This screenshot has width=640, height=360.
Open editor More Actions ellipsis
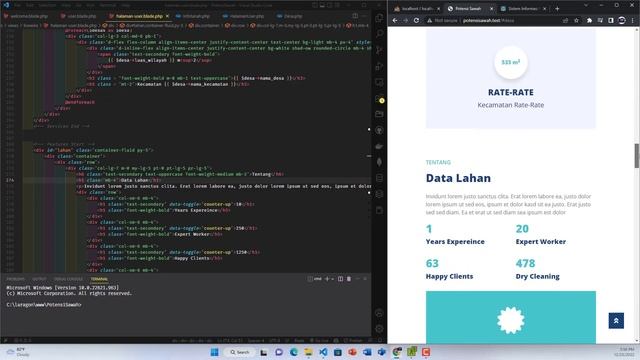[x=364, y=16]
